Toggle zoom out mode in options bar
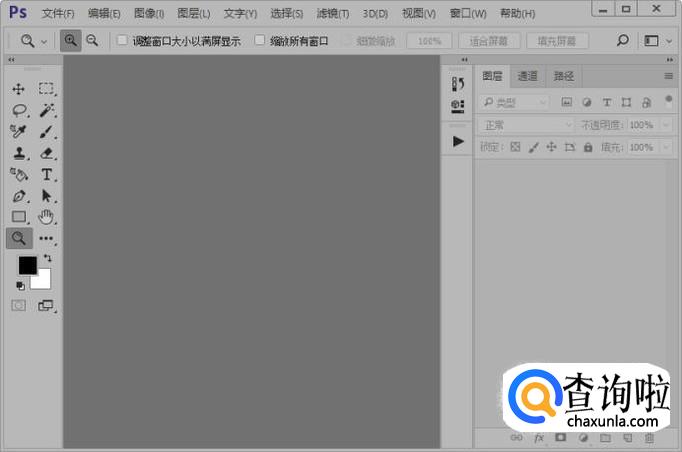Viewport: 682px width, 452px height. coord(92,41)
